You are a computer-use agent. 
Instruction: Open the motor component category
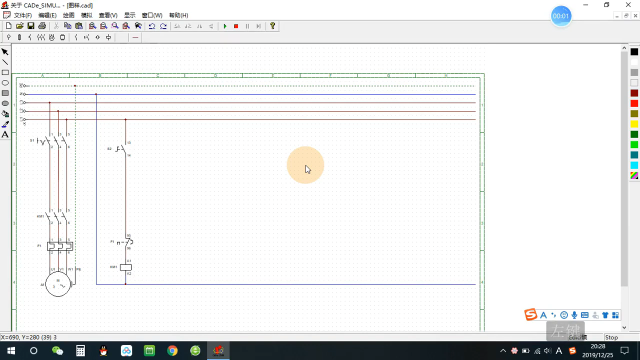(x=51, y=38)
